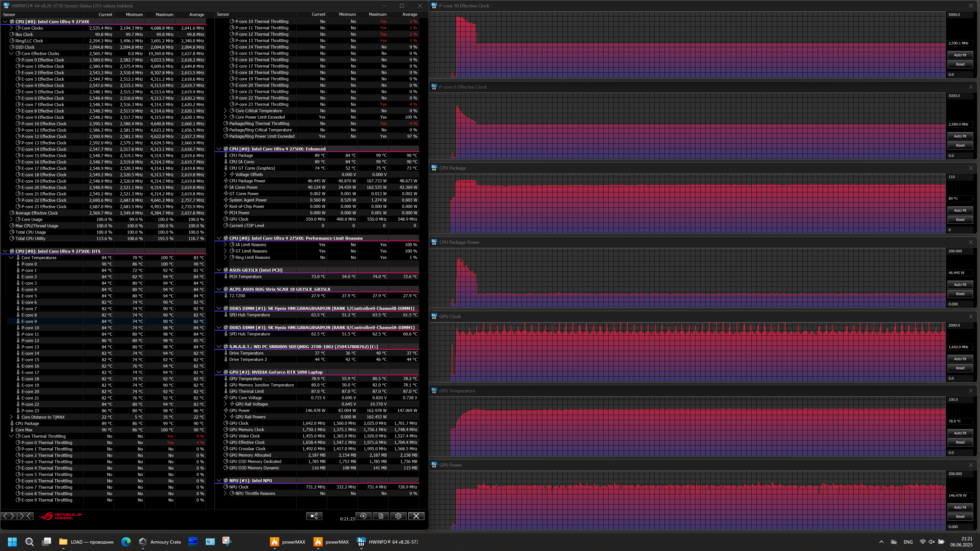Click Auto Fit on GPU Clock graph
The image size is (980, 551).
(960, 359)
